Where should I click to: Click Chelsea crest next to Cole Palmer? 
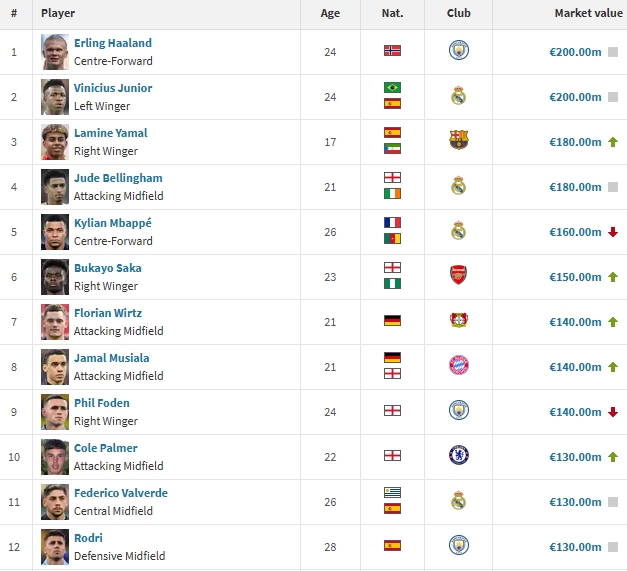click(x=458, y=456)
